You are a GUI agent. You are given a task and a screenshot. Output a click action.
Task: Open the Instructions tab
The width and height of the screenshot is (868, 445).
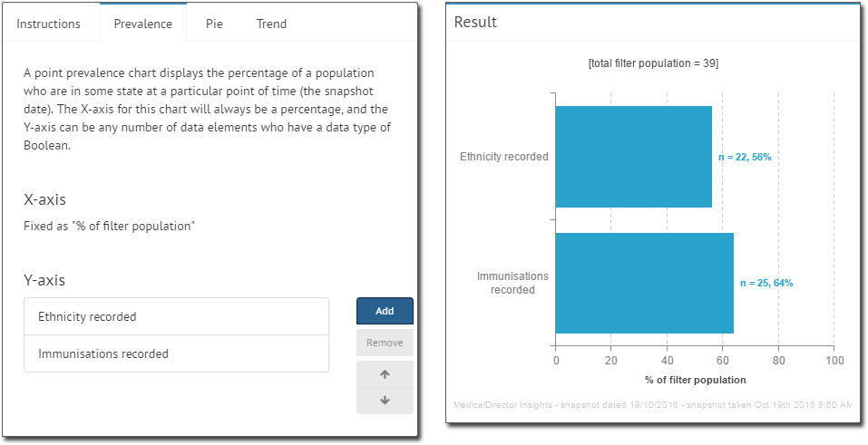point(48,24)
